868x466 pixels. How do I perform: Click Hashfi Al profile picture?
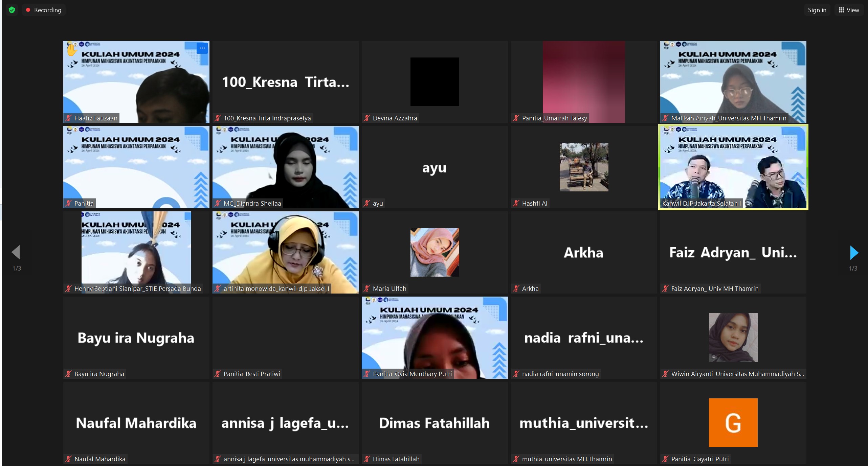[x=584, y=167]
